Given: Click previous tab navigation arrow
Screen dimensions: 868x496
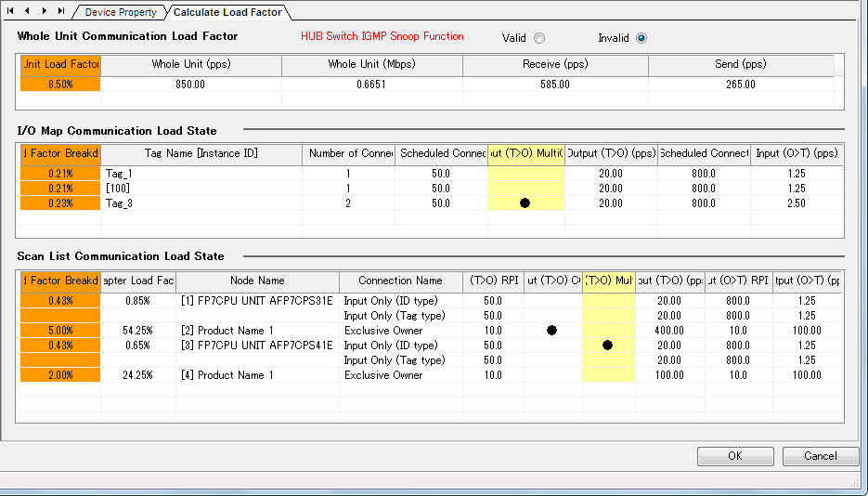Looking at the screenshot, I should 28,11.
